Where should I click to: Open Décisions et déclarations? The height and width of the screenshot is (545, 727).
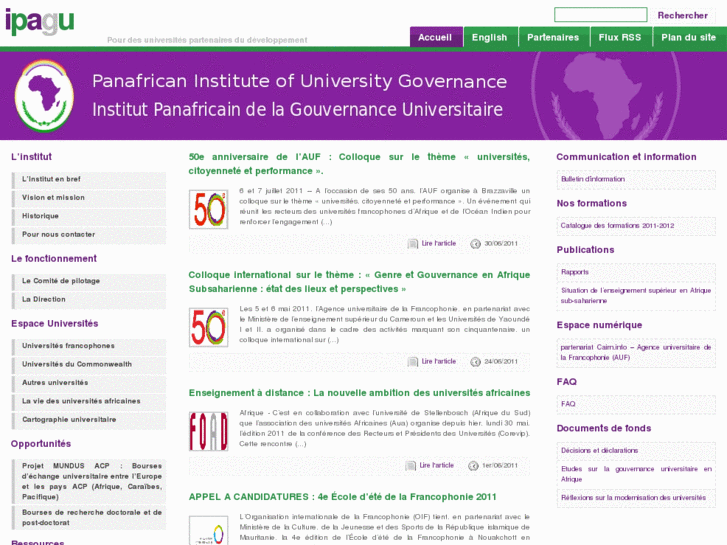(x=636, y=450)
